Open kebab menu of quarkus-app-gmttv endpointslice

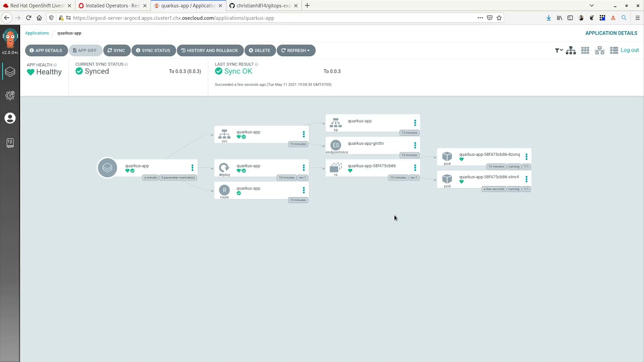click(x=415, y=145)
